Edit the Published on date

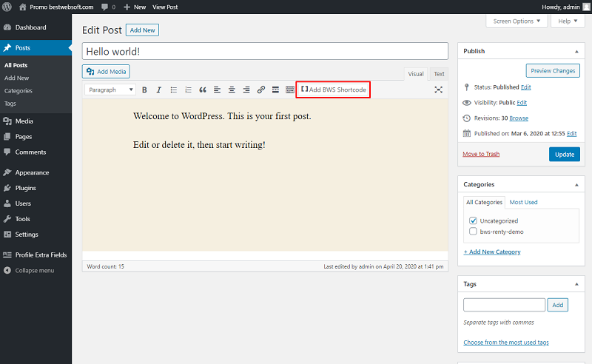coord(571,134)
